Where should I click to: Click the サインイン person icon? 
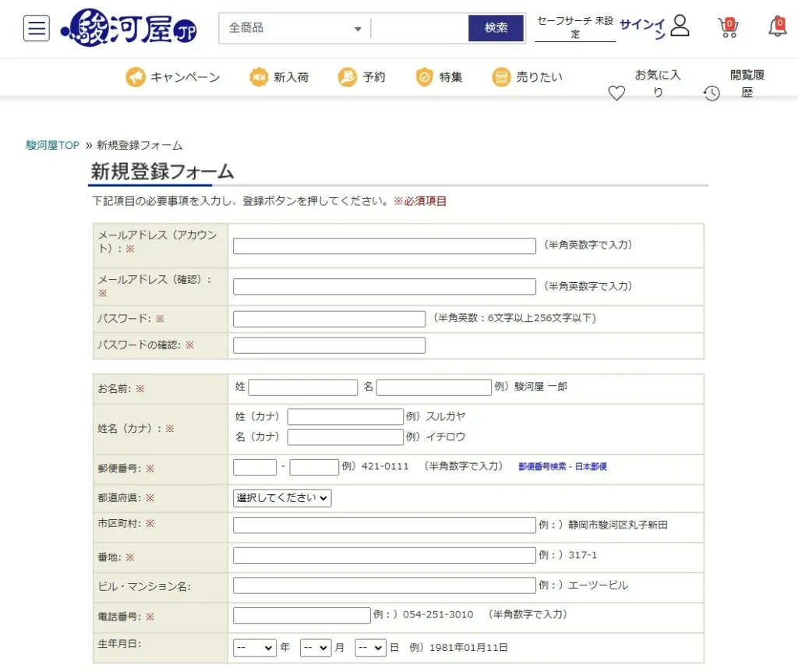tap(679, 26)
